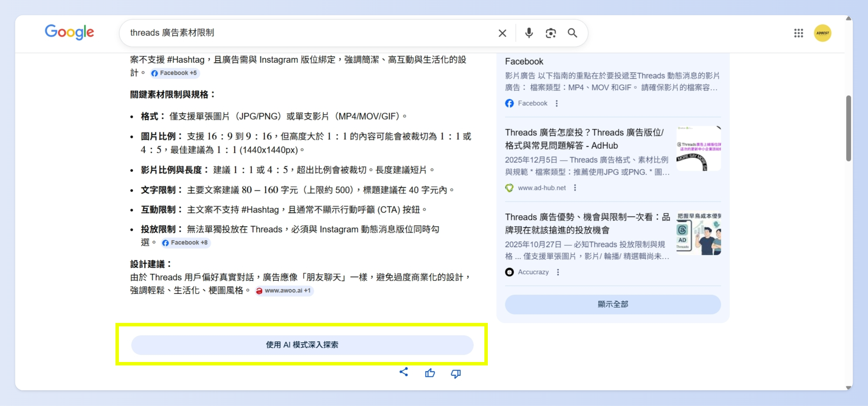Image resolution: width=868 pixels, height=406 pixels.
Task: Give thumbs down feedback on the AI answer
Action: click(456, 373)
